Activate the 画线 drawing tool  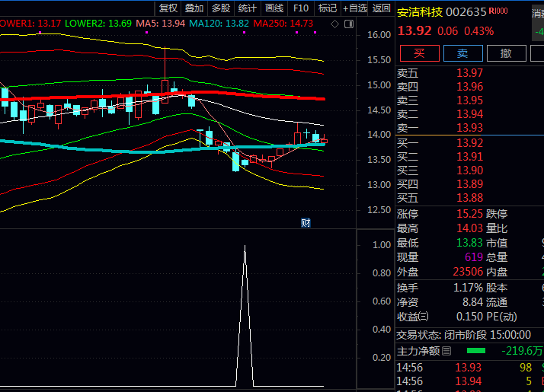click(274, 8)
